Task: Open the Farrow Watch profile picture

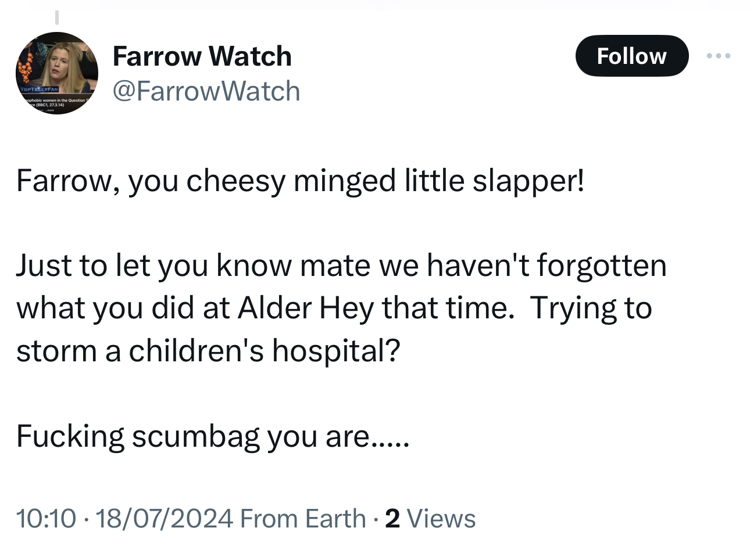Action: coord(57,73)
